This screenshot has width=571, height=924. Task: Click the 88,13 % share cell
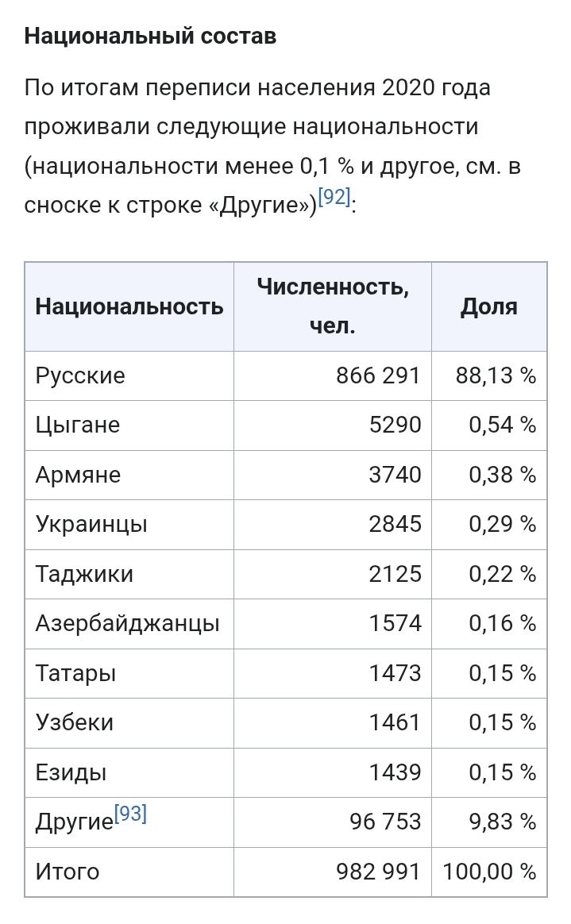(x=496, y=375)
